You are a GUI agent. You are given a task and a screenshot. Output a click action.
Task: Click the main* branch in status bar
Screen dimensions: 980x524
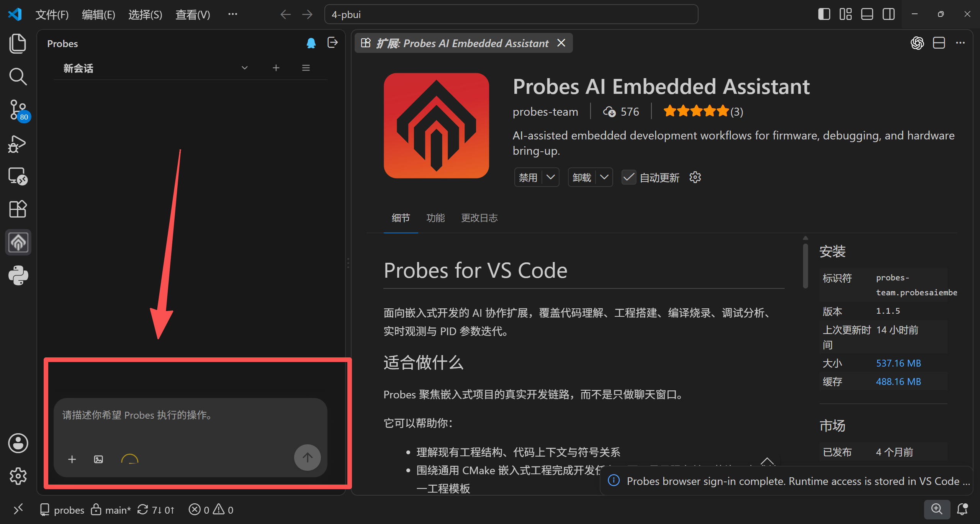click(x=111, y=509)
